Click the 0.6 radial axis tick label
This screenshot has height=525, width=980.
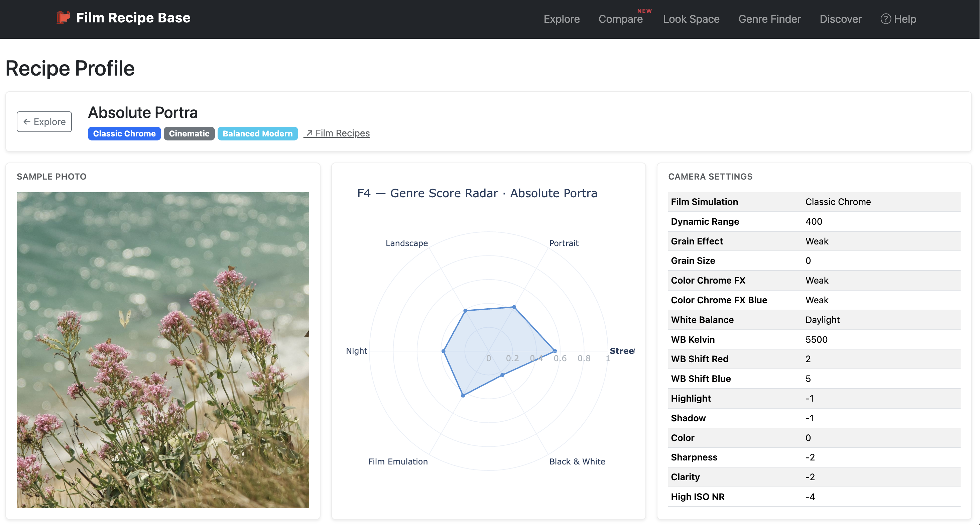pyautogui.click(x=560, y=358)
